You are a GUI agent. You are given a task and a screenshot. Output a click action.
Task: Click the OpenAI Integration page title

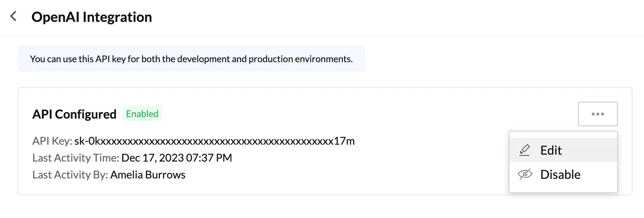click(92, 17)
